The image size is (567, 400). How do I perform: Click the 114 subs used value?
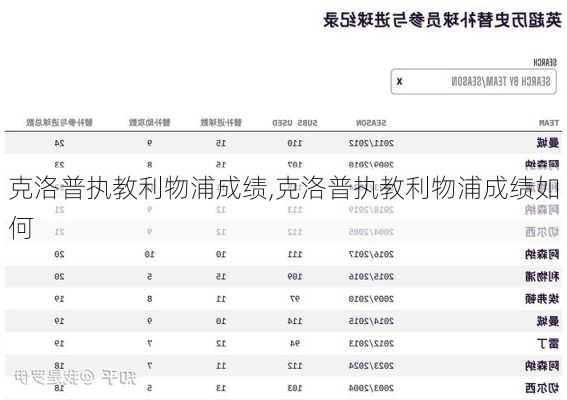pyautogui.click(x=295, y=321)
